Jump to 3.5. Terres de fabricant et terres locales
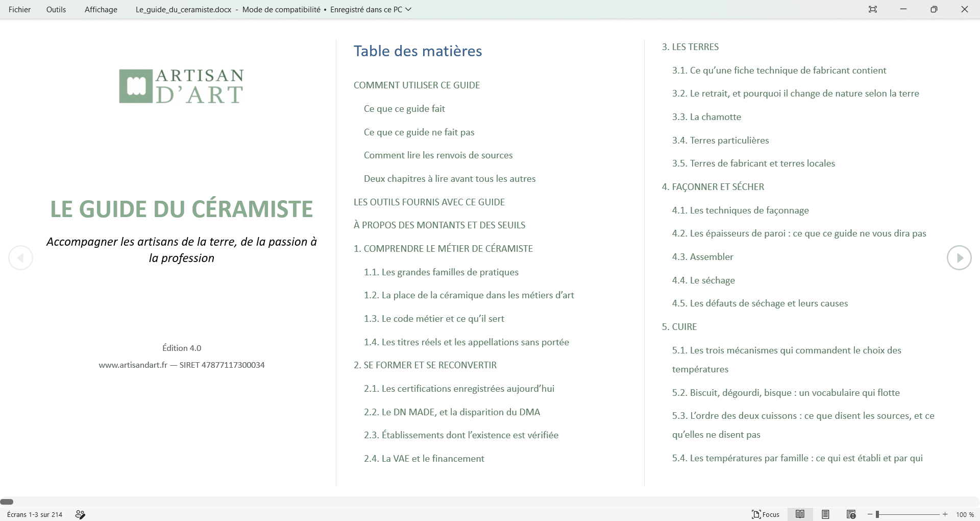Viewport: 980px width, 521px height. tap(753, 163)
